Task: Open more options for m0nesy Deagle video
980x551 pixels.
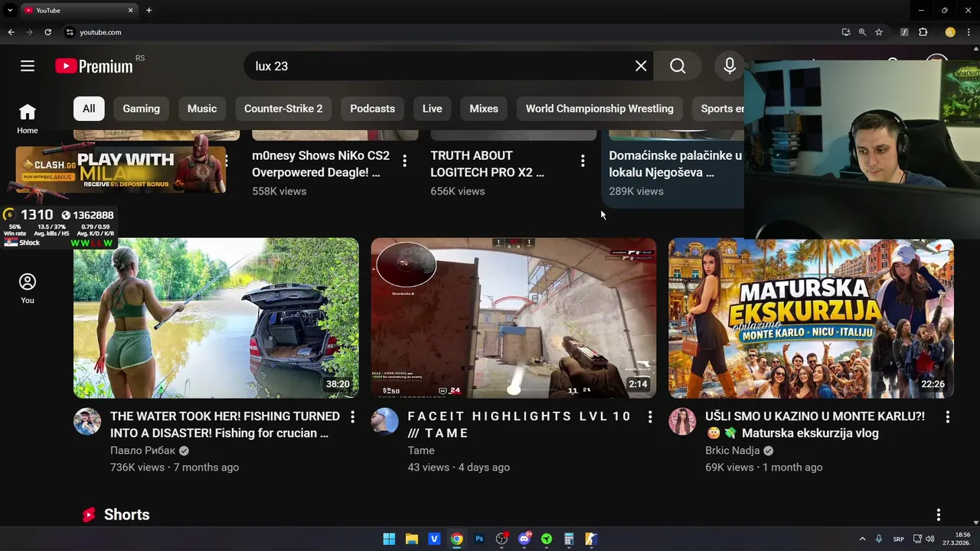Action: [404, 161]
